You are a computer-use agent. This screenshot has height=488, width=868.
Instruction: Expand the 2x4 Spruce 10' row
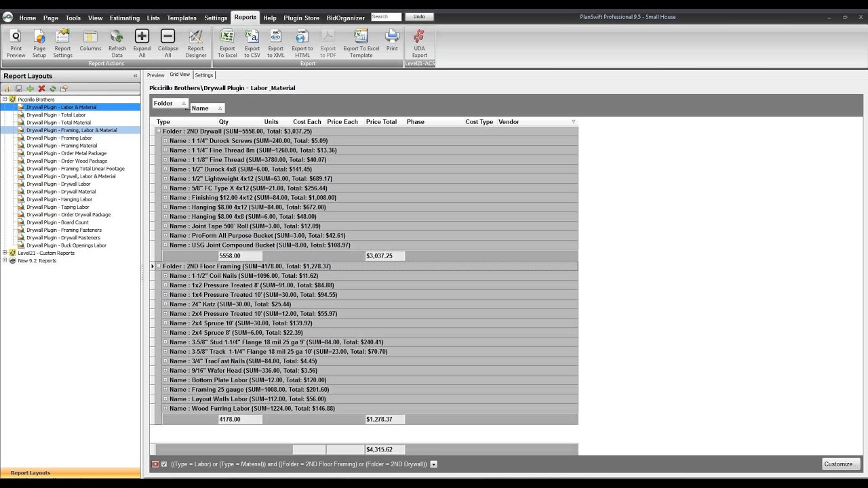[165, 323]
